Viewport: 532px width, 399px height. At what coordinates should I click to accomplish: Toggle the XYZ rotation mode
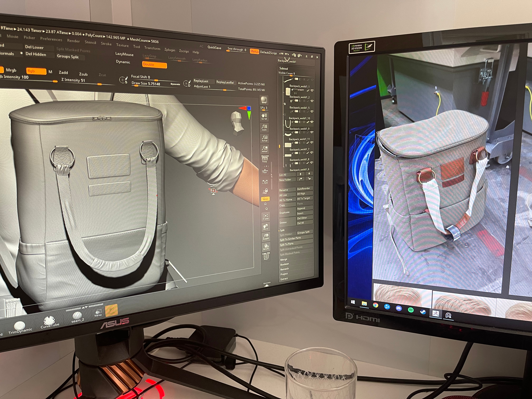pyautogui.click(x=265, y=199)
